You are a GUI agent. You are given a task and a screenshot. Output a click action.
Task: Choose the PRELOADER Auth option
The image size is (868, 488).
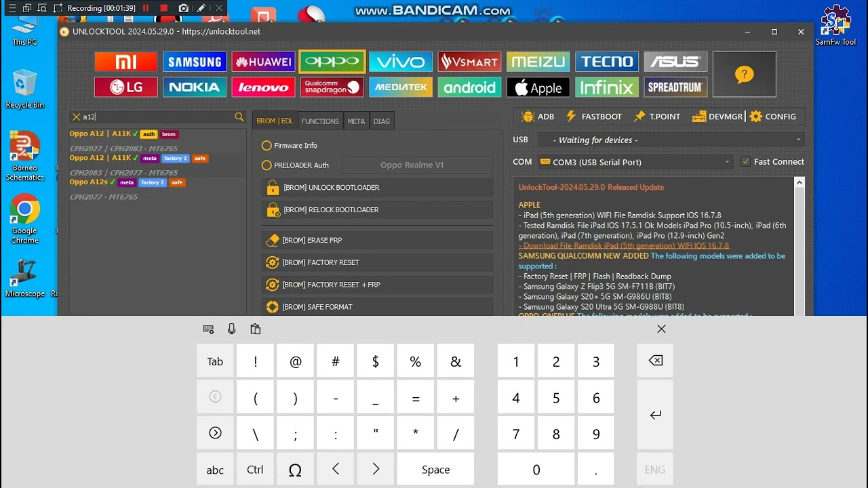267,165
